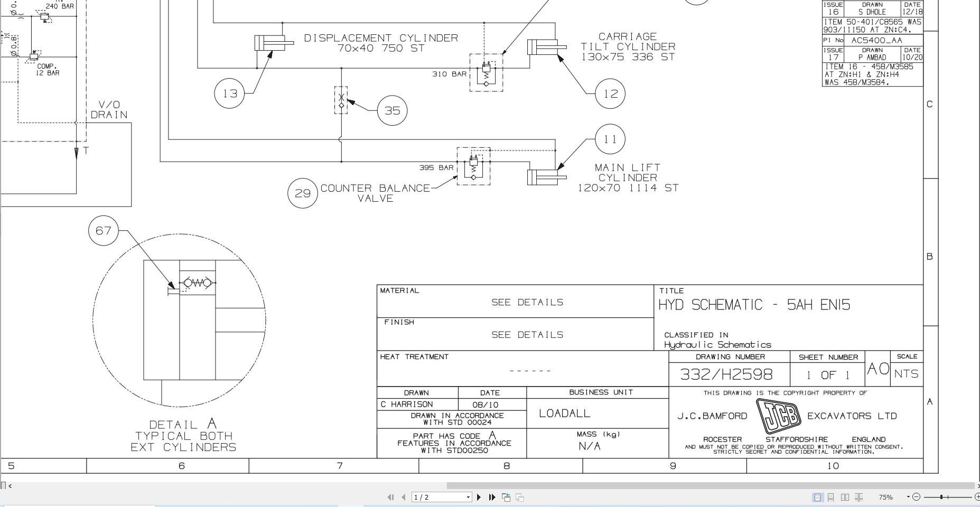This screenshot has width=980, height=507.
Task: Click the COUNTER BALANCE VALVE label
Action: point(375,193)
